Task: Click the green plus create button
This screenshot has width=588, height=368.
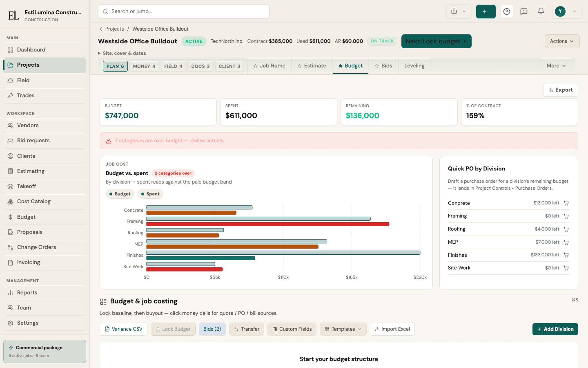Action: coord(486,11)
